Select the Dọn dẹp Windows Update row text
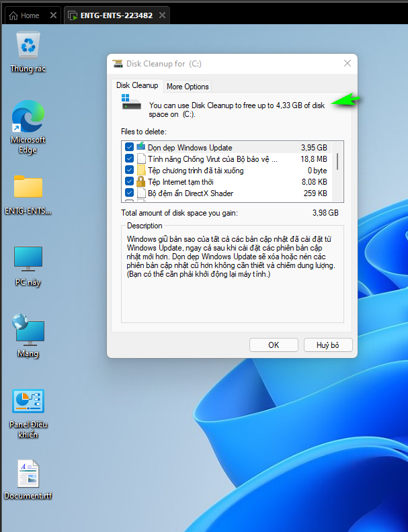Viewport: 408px width, 532px height. coord(190,148)
